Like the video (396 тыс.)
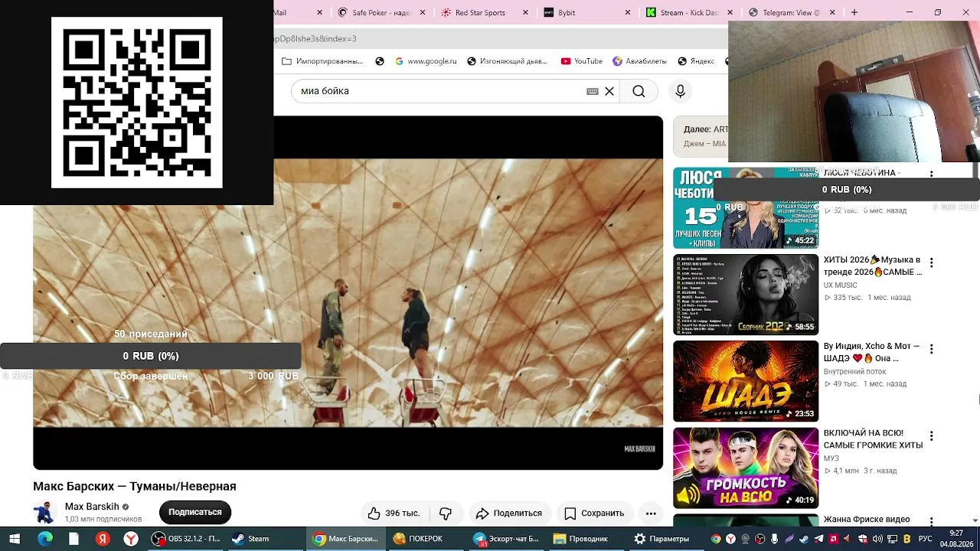The height and width of the screenshot is (551, 980). [394, 513]
